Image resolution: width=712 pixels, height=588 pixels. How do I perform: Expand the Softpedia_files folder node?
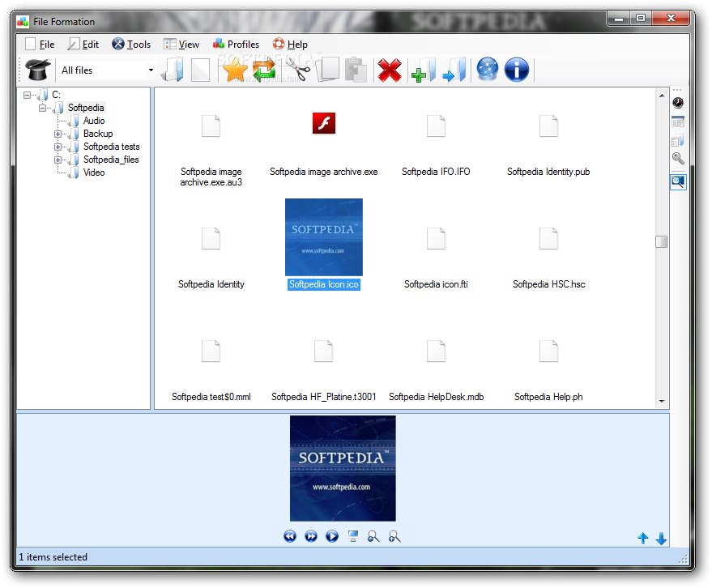click(58, 160)
